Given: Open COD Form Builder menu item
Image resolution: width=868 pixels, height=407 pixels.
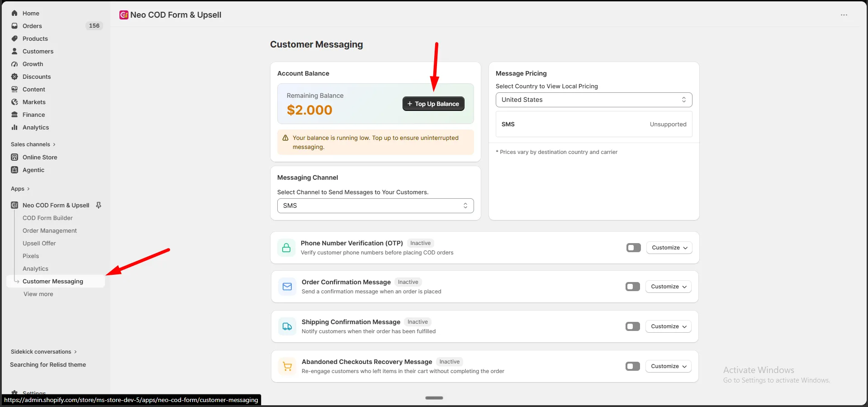Looking at the screenshot, I should 47,218.
